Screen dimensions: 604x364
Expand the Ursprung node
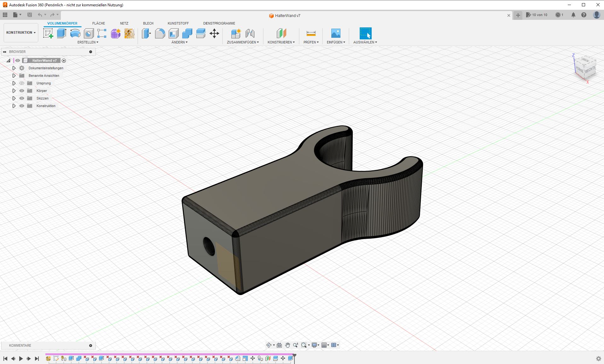click(14, 83)
